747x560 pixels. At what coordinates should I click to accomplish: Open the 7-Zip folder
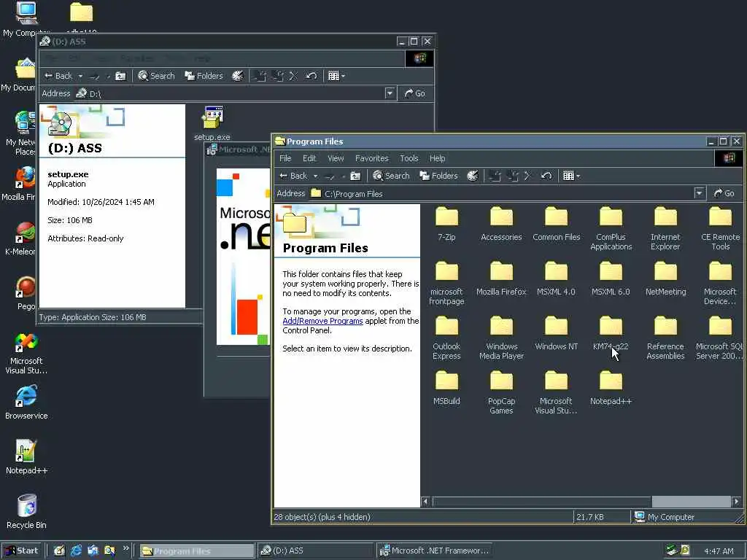click(446, 224)
